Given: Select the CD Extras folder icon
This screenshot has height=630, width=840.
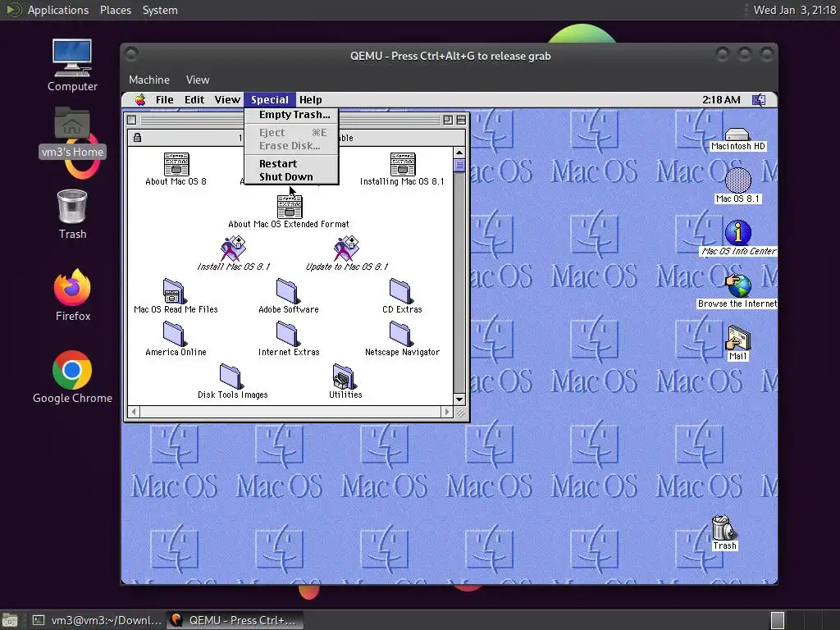Looking at the screenshot, I should point(400,291).
